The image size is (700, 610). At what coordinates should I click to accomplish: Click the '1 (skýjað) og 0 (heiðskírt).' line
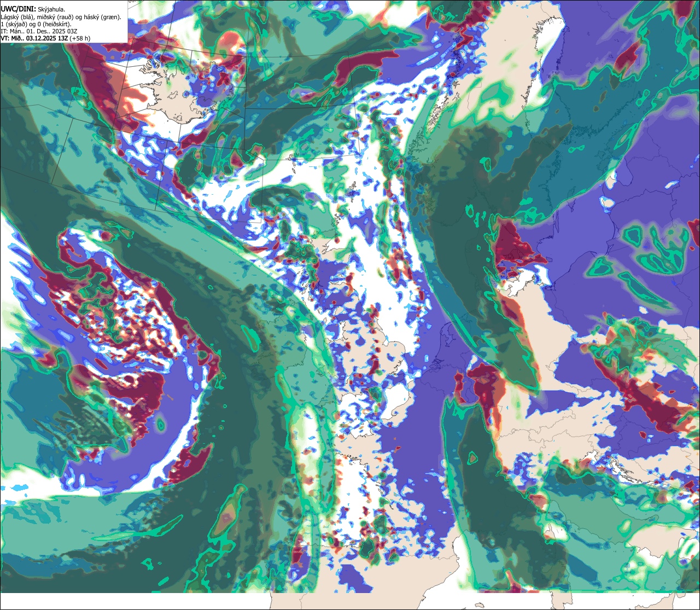click(36, 24)
